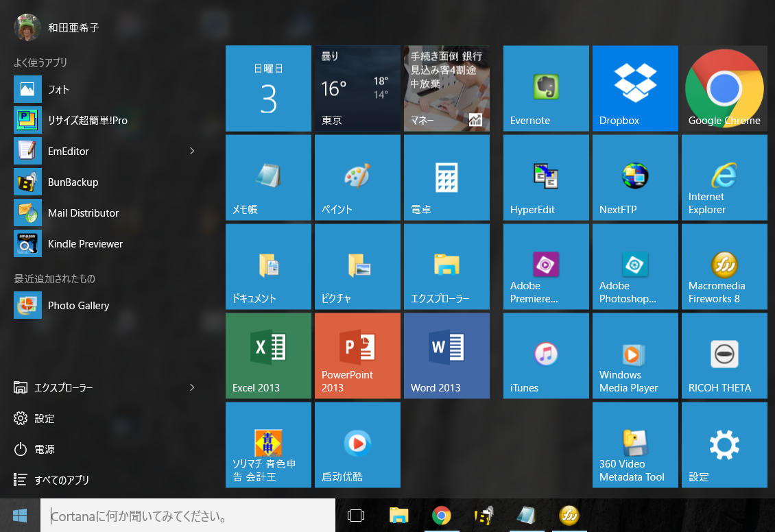Open the Task View taskbar button
Image resolution: width=775 pixels, height=532 pixels.
pos(356,516)
